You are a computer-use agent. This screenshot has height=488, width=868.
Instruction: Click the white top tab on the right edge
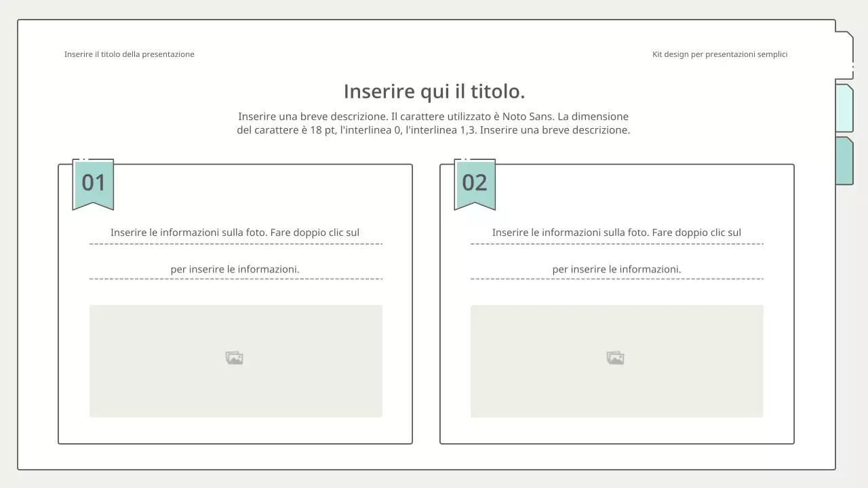[x=844, y=56]
